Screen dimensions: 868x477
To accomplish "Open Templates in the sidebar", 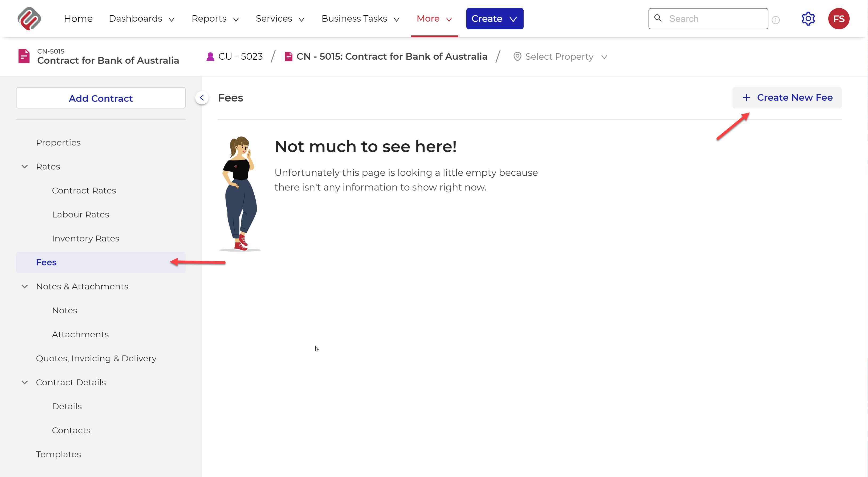I will (x=58, y=454).
